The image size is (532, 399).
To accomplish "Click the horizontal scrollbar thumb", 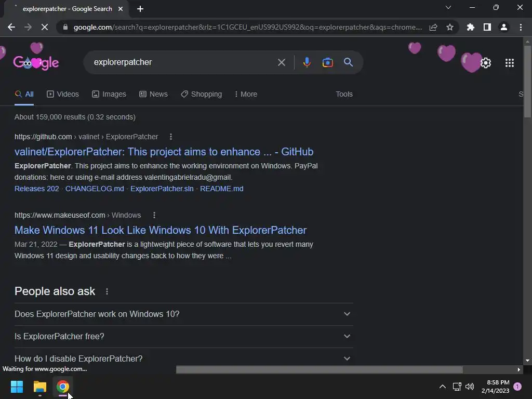I will click(320, 369).
